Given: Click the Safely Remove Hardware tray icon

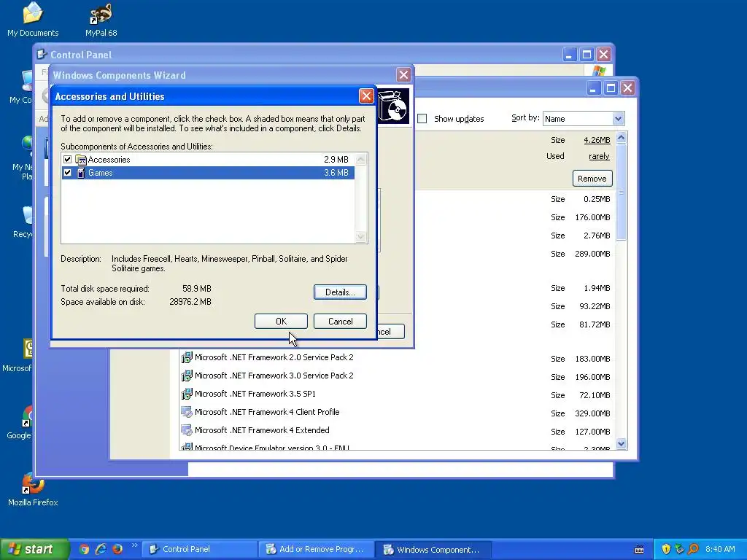Looking at the screenshot, I should pos(679,549).
